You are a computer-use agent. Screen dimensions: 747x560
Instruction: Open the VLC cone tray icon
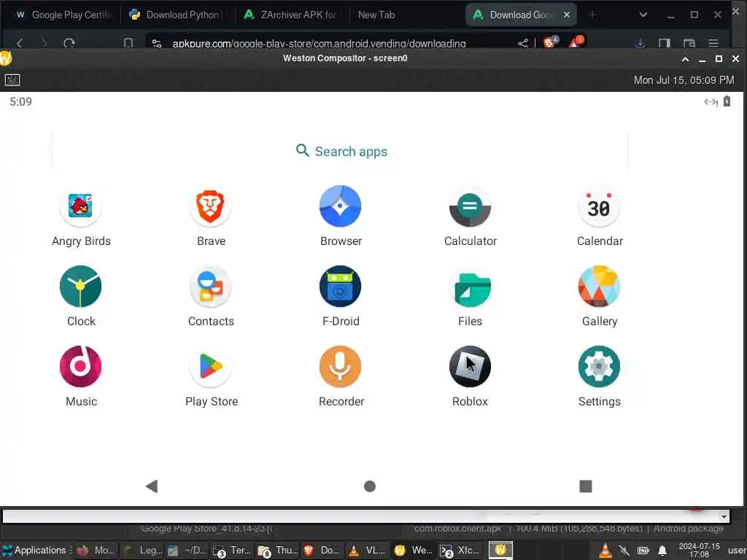[605, 551]
